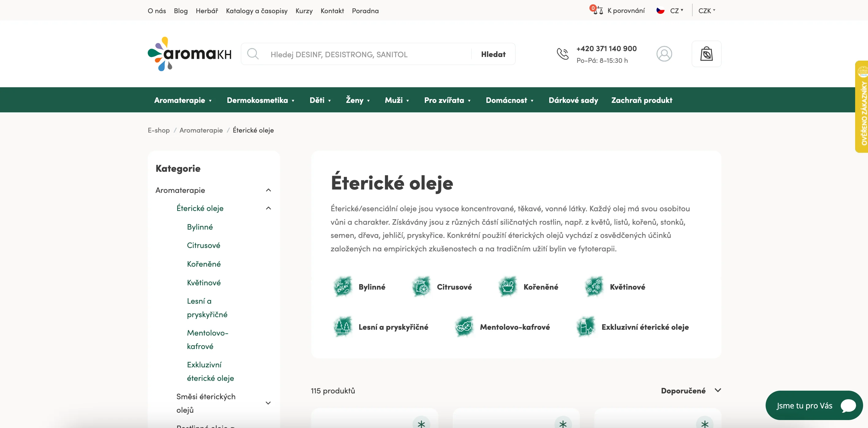
Task: Open the Blog link
Action: pyautogui.click(x=181, y=11)
